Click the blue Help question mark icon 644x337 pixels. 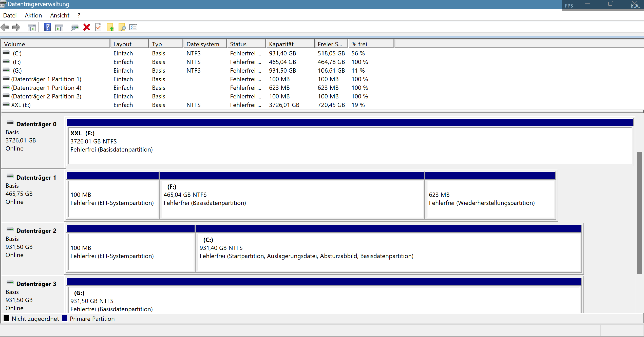[x=47, y=27]
